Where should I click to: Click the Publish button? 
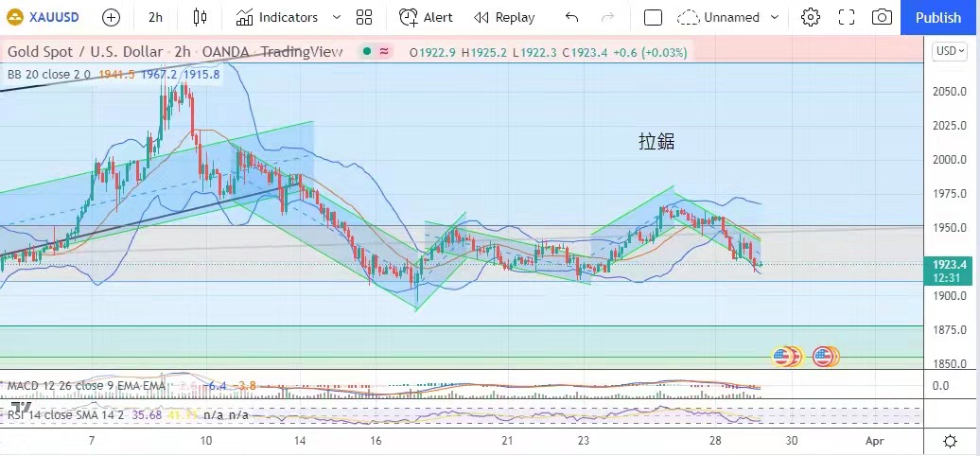pyautogui.click(x=938, y=17)
